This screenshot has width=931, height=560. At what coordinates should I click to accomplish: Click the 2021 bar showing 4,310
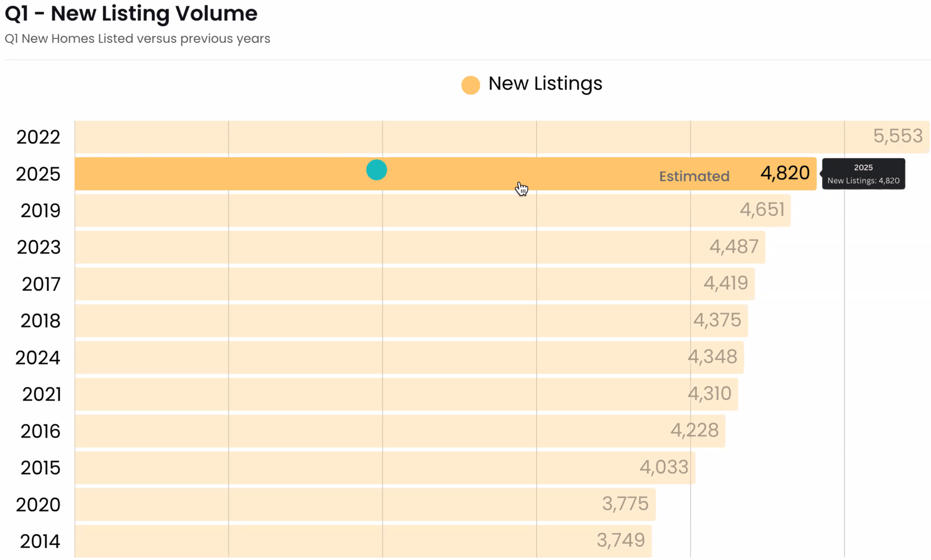[x=406, y=394]
